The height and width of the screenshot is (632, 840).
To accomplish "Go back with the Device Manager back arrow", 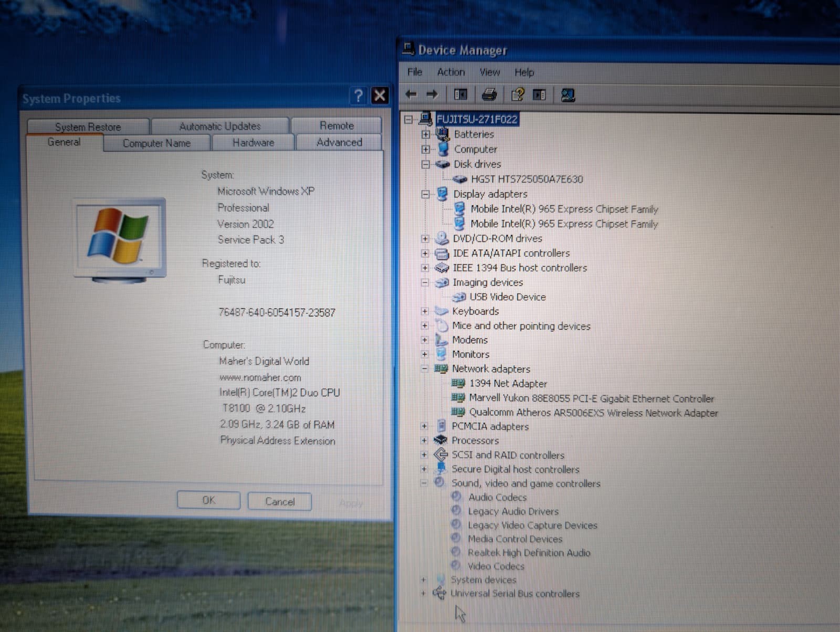I will [x=411, y=94].
